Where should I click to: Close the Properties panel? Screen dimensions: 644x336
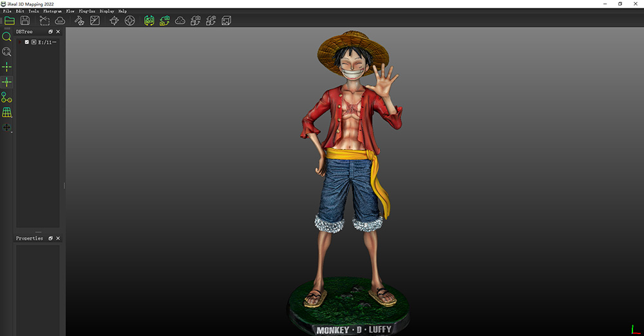coord(58,238)
